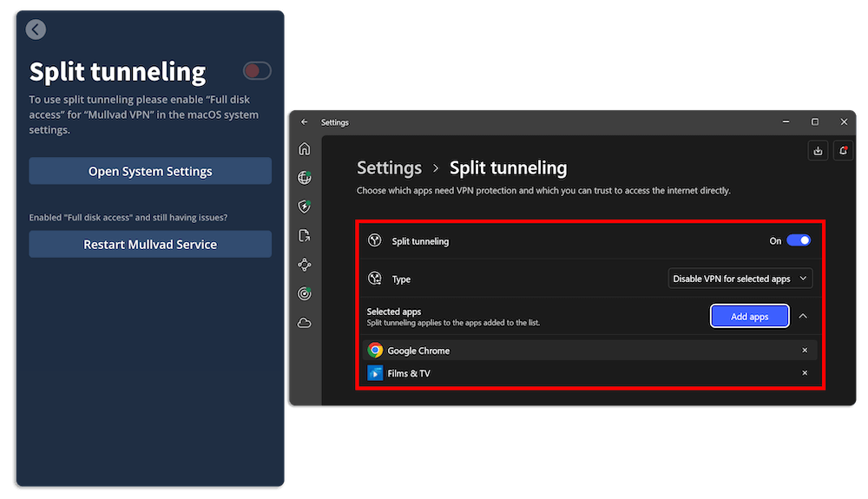Maximize the Settings window
The image size is (868, 499).
[815, 121]
